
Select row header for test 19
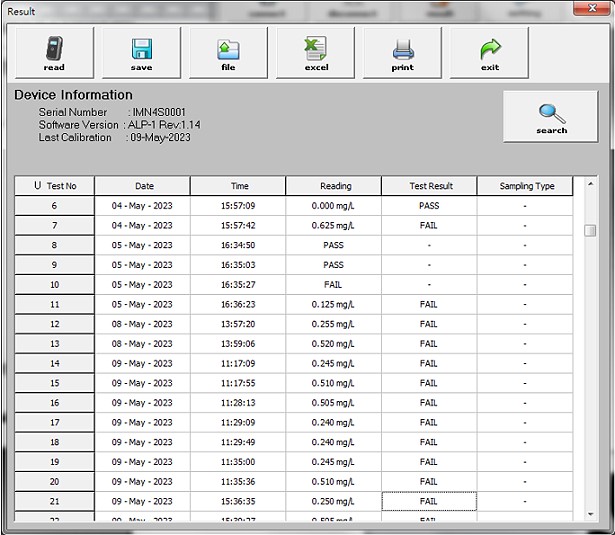55,462
